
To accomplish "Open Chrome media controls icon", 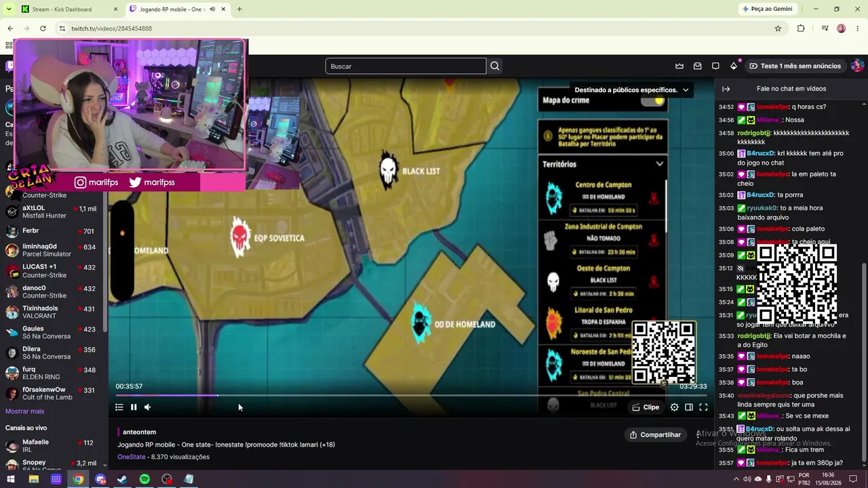I will click(x=825, y=28).
